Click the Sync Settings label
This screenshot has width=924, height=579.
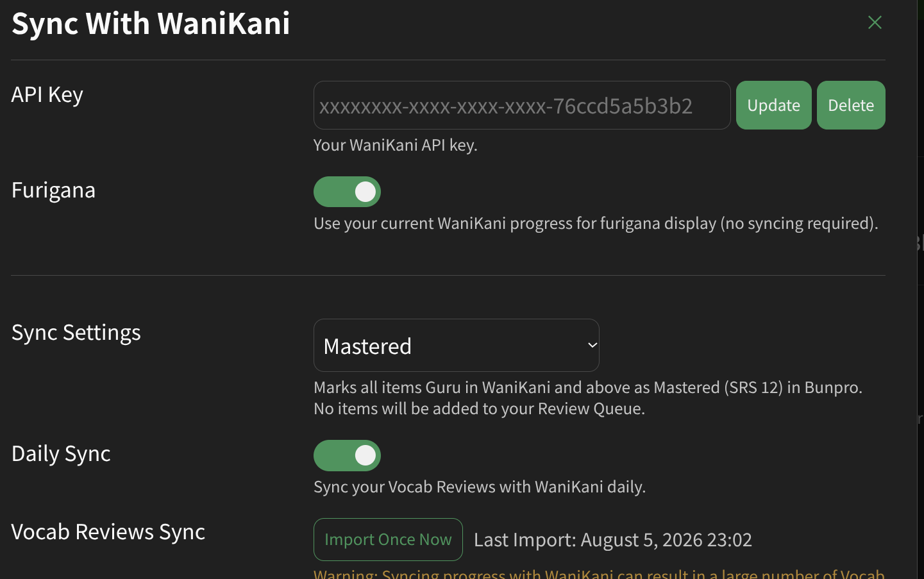pyautogui.click(x=76, y=333)
